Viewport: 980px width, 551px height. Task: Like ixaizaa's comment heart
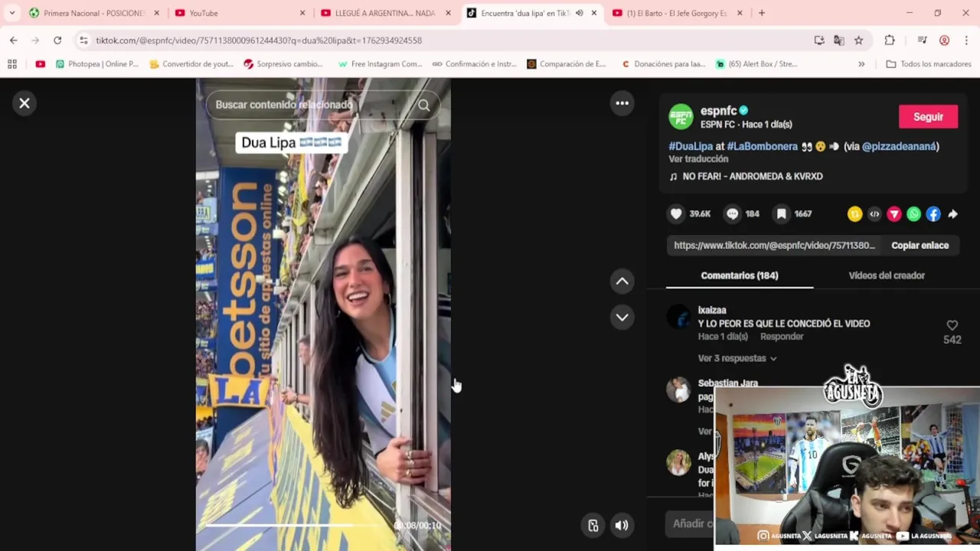pyautogui.click(x=952, y=325)
